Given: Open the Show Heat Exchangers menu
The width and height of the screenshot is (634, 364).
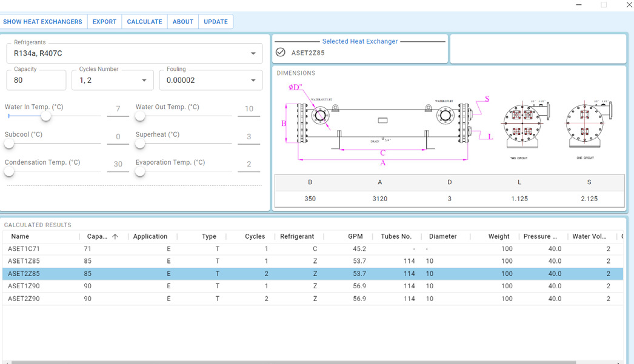Looking at the screenshot, I should [x=42, y=22].
